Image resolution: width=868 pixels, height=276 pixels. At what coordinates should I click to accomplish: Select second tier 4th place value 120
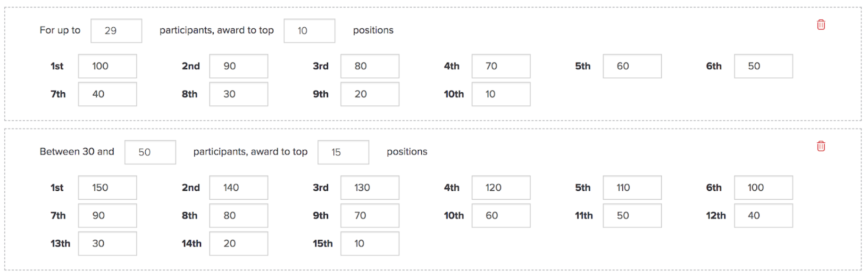click(501, 187)
